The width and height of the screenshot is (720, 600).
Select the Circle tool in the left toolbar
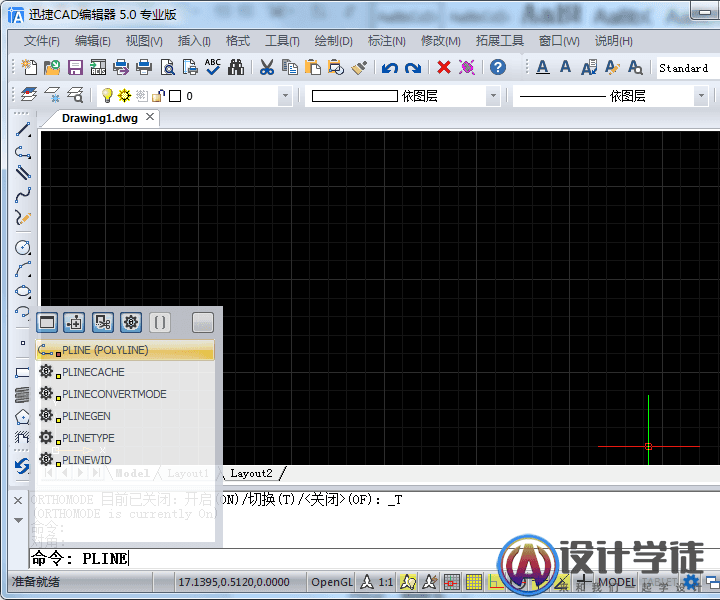pos(22,247)
